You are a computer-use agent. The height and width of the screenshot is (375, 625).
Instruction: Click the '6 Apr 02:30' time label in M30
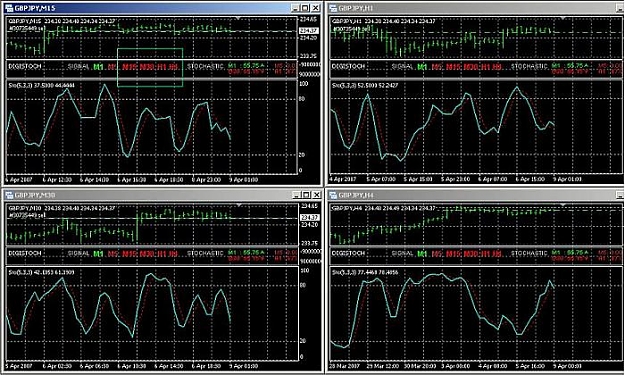point(57,366)
